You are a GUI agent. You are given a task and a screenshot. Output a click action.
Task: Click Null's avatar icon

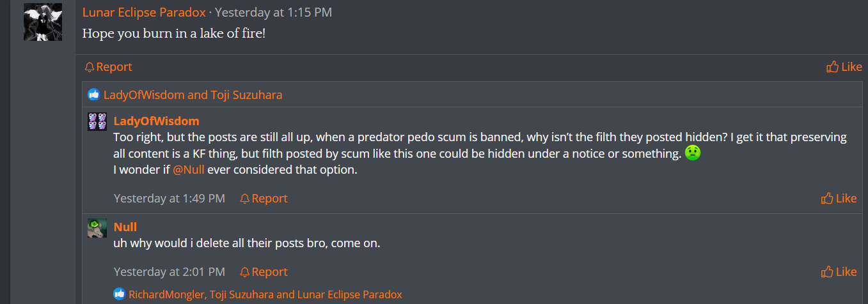pos(97,228)
